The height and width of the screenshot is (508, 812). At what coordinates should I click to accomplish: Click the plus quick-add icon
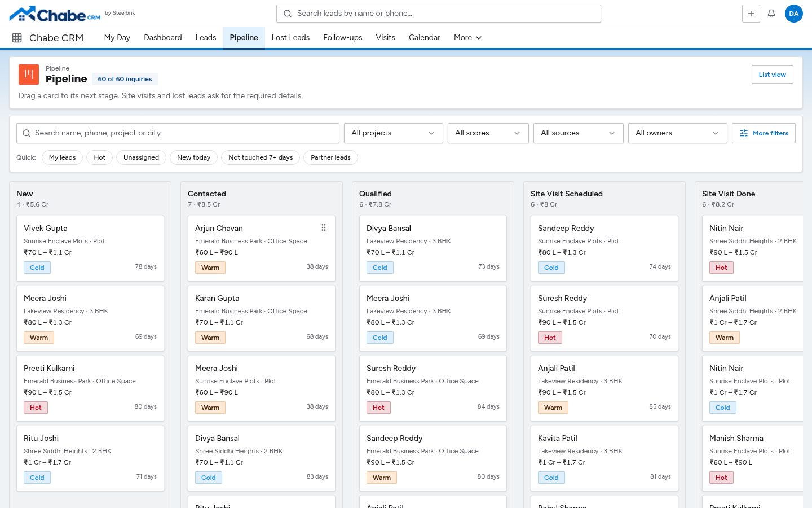(751, 14)
